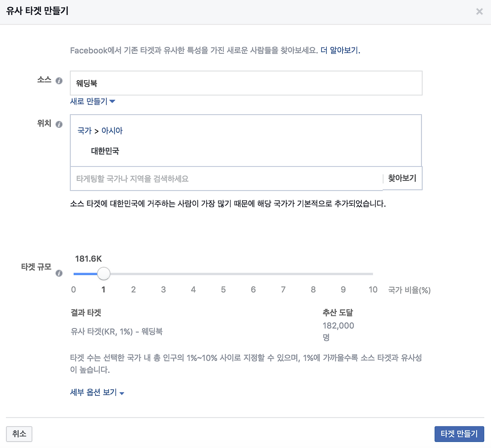The height and width of the screenshot is (448, 491).
Task: Click the 유사 타겟(KR, 1%) result name
Action: (117, 331)
